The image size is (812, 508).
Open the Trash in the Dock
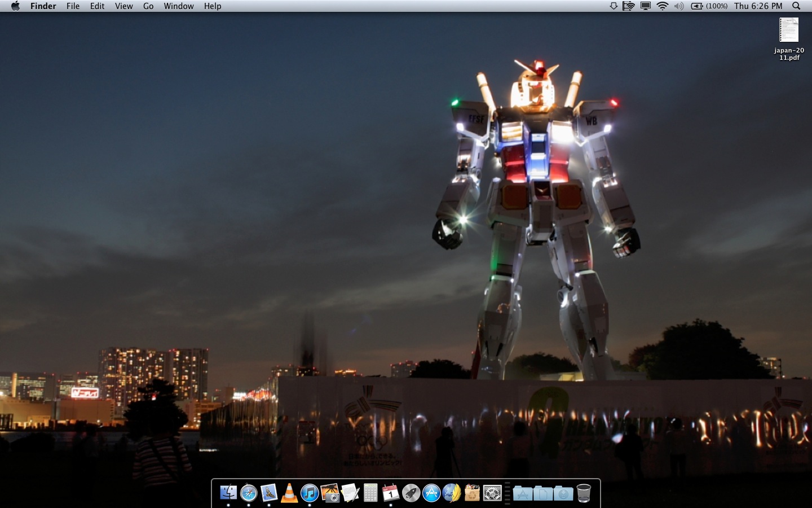pos(584,493)
